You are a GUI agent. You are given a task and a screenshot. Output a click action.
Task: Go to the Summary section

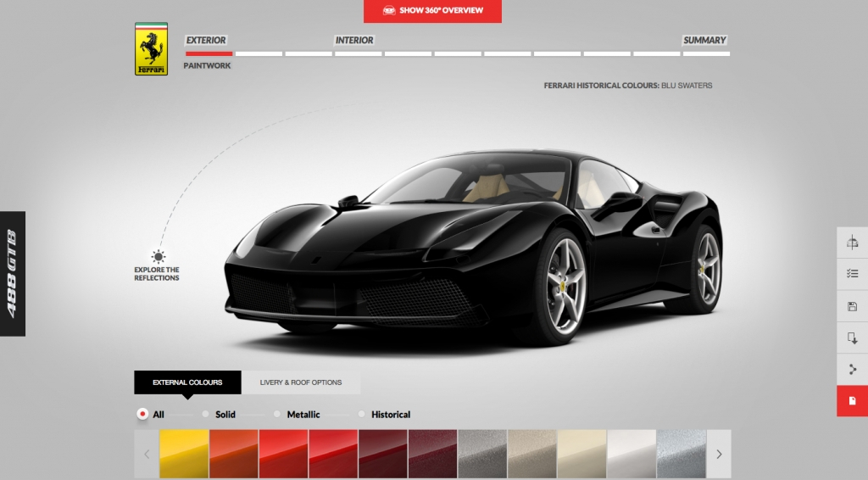click(704, 41)
